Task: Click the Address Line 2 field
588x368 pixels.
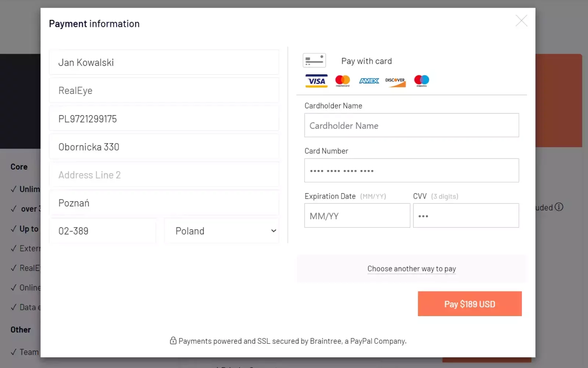Action: [x=164, y=175]
